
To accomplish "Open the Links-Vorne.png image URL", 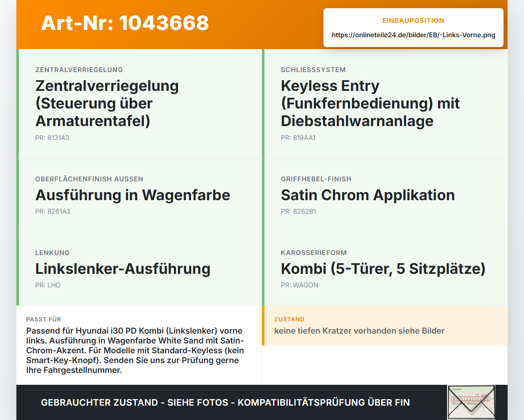I will pyautogui.click(x=413, y=35).
